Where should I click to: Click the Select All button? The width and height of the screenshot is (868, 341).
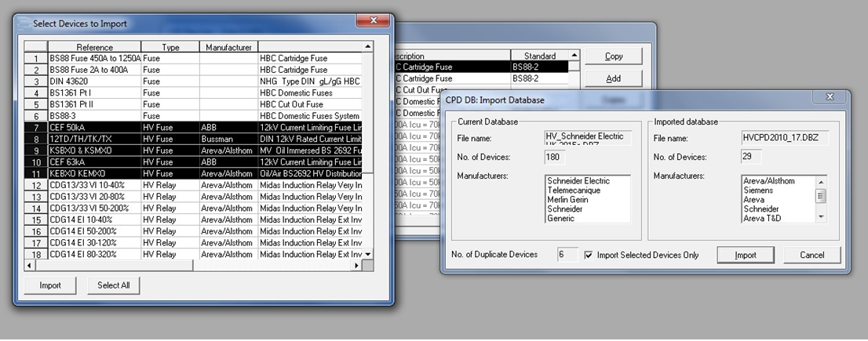click(114, 285)
